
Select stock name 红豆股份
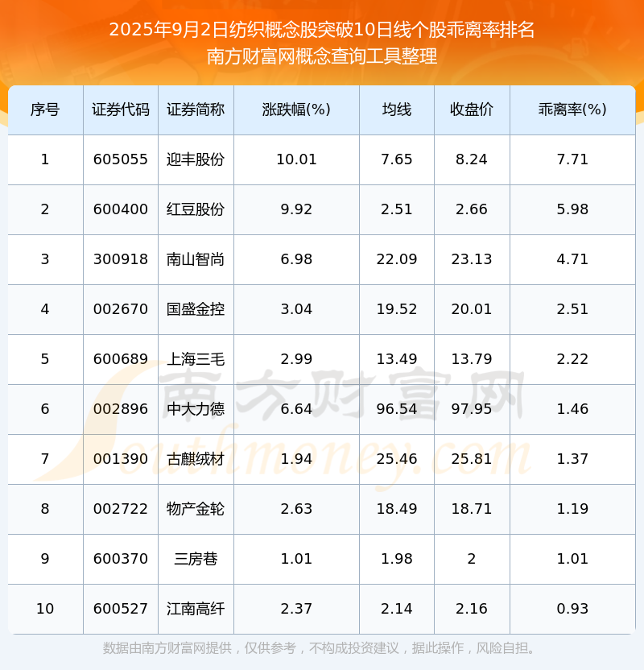pyautogui.click(x=196, y=209)
